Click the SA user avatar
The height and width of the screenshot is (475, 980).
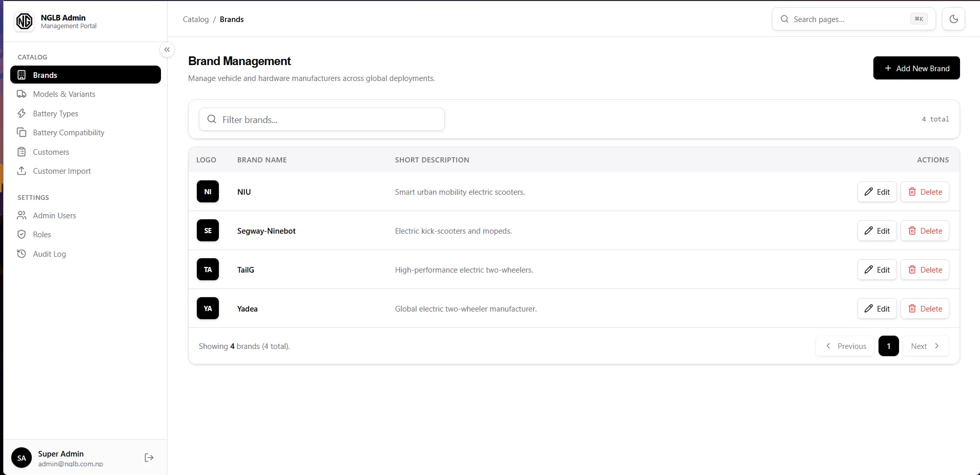(x=22, y=458)
